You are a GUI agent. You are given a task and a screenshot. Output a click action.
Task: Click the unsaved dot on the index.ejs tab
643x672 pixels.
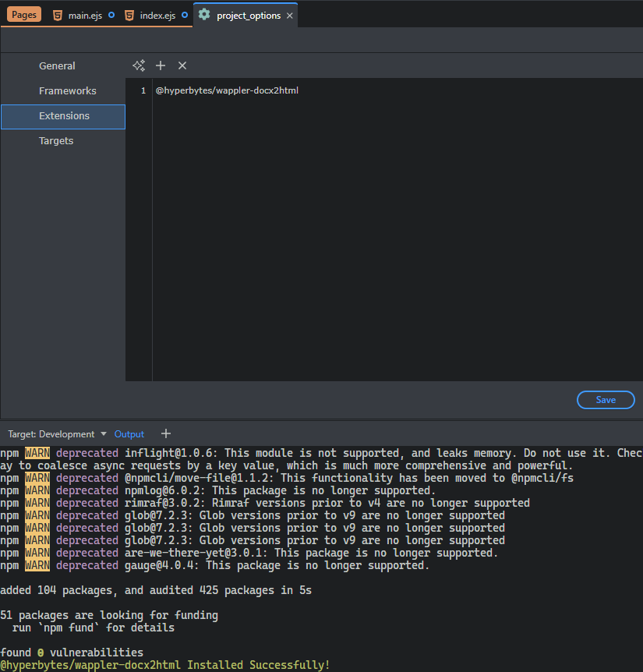185,15
